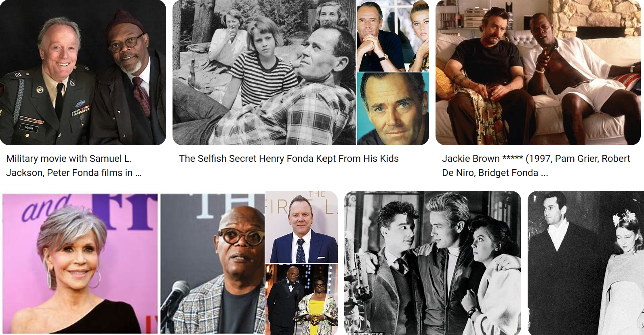The width and height of the screenshot is (644, 335).
Task: Select stage photo with woman in yellow dress
Action: [x=301, y=299]
